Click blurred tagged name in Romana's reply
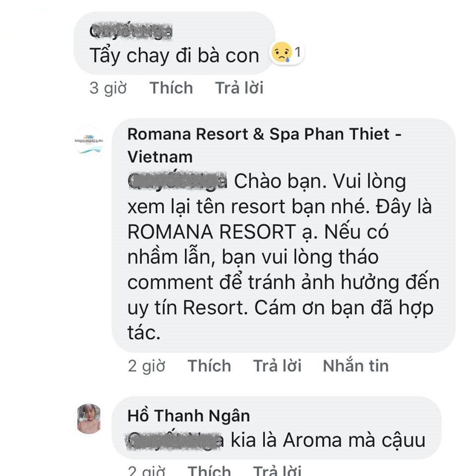This screenshot has width=476, height=476. (178, 181)
